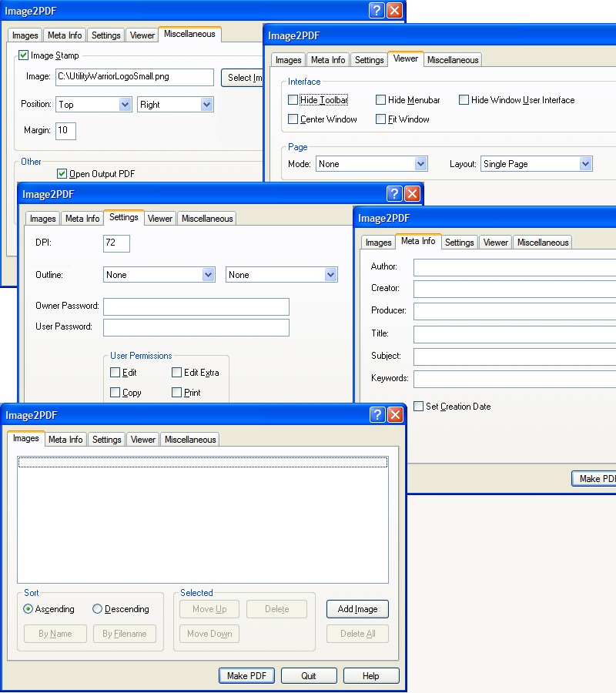Select Ascending sort radio button

point(28,609)
